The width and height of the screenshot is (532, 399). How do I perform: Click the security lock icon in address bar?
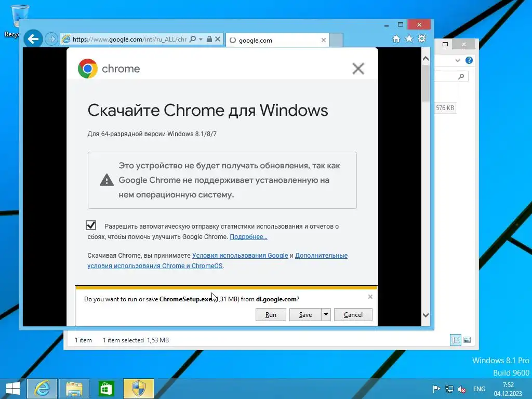[209, 39]
